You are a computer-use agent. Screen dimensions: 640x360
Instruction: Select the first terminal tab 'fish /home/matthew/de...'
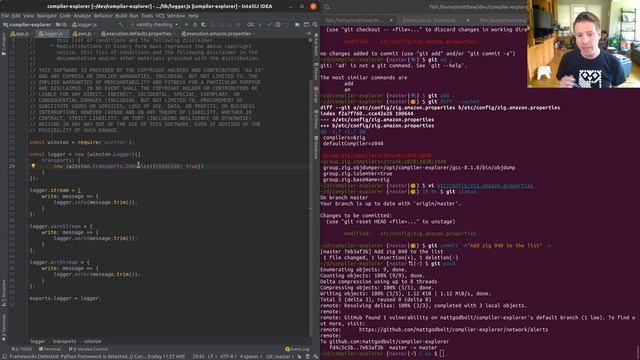tap(353, 20)
